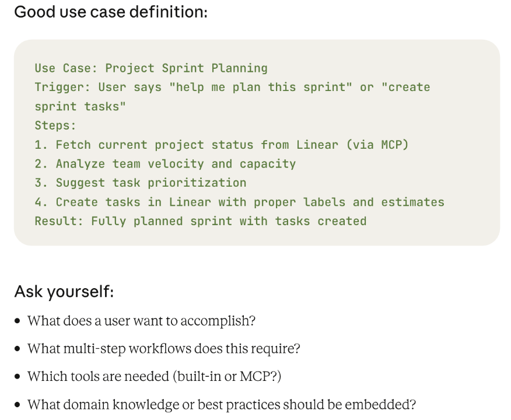Click step 3 'Suggest task prioritization'
The image size is (511, 420).
tap(141, 183)
